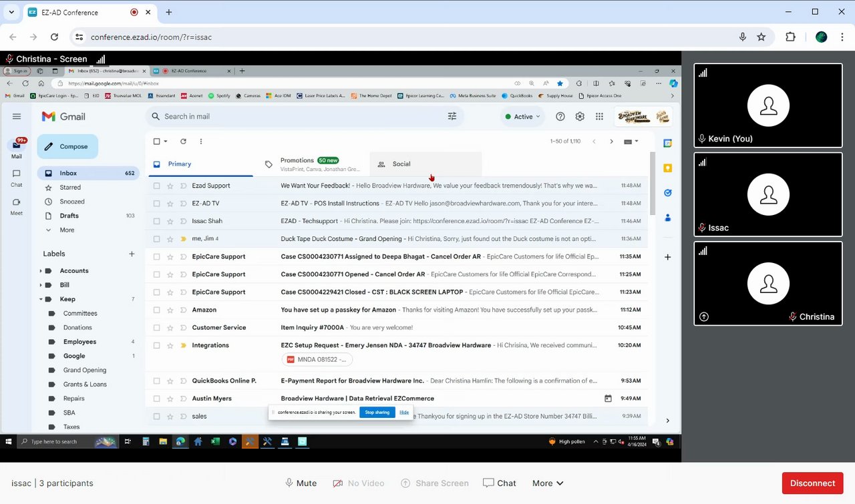Click Windows taskbar search box
The width and height of the screenshot is (855, 504).
tap(67, 441)
